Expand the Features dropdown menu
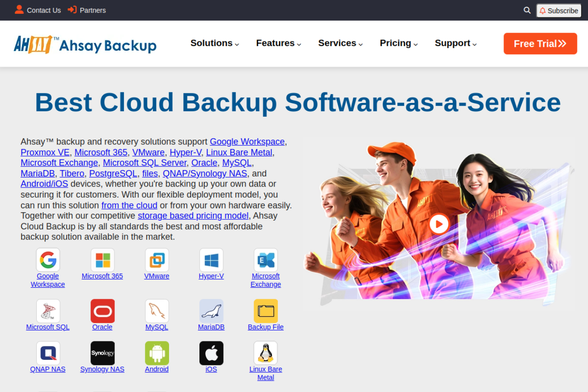Viewport: 588px width, 392px height. (278, 43)
